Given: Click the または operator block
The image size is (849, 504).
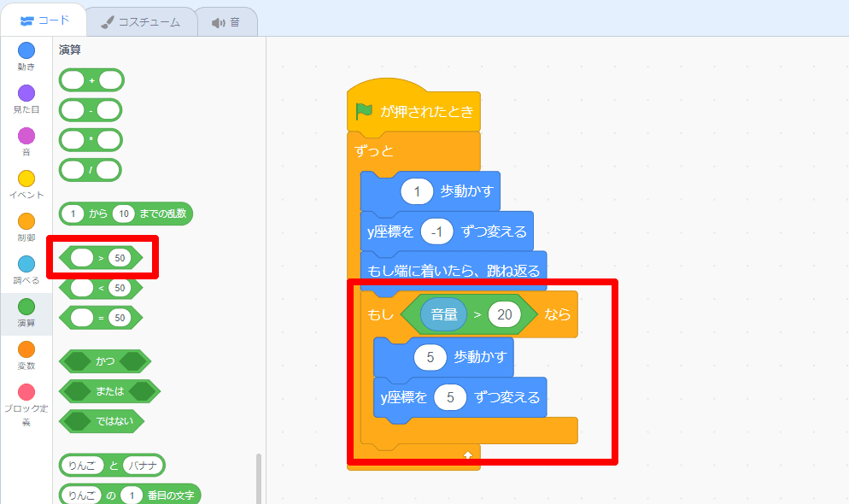Looking at the screenshot, I should pos(109,391).
